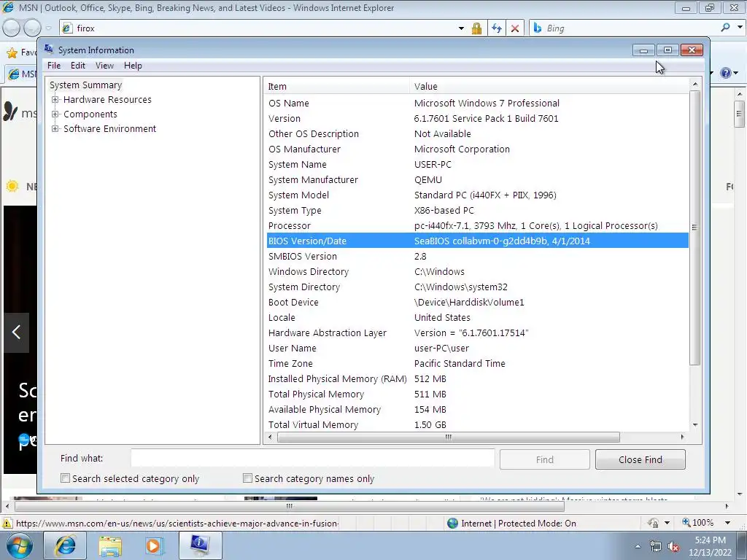Click the muted volume tray icon
This screenshot has height=560, width=747.
[673, 547]
